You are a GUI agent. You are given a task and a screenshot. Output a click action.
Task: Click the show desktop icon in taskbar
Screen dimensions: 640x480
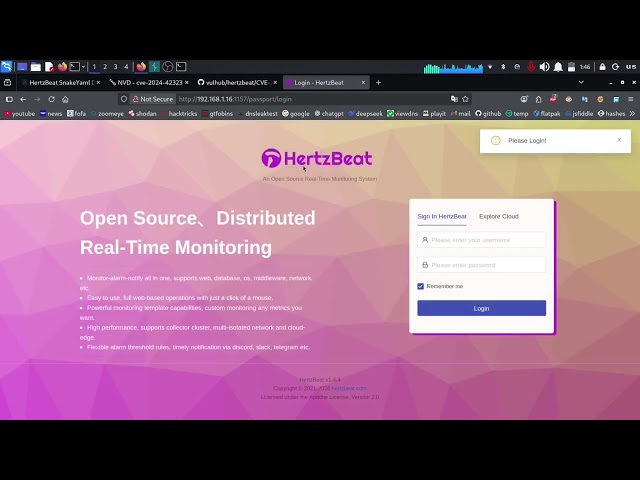[22, 67]
